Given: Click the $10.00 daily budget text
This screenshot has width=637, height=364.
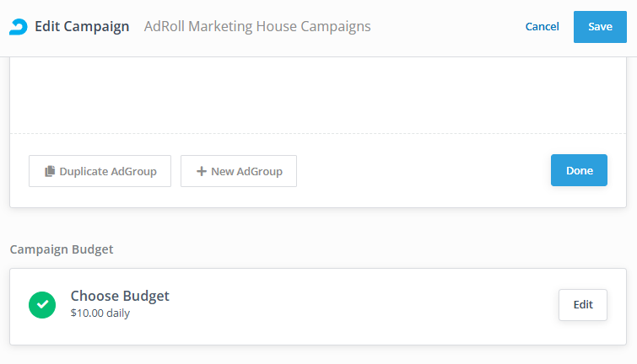Looking at the screenshot, I should pos(100,313).
